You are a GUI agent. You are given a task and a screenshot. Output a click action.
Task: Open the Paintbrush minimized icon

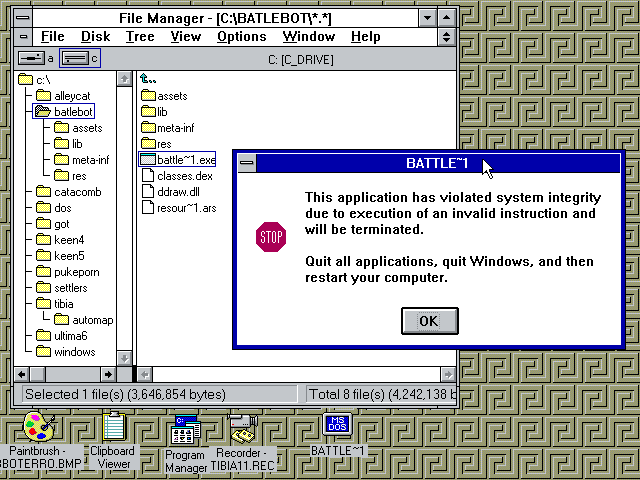click(39, 428)
